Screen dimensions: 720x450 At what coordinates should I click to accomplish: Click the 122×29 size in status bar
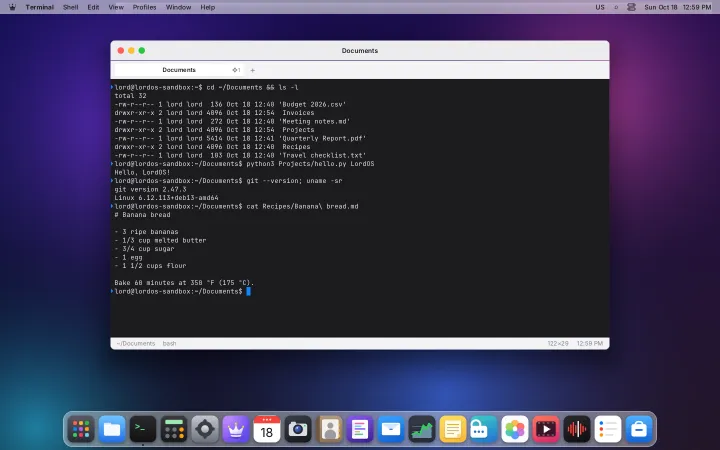(x=558, y=343)
